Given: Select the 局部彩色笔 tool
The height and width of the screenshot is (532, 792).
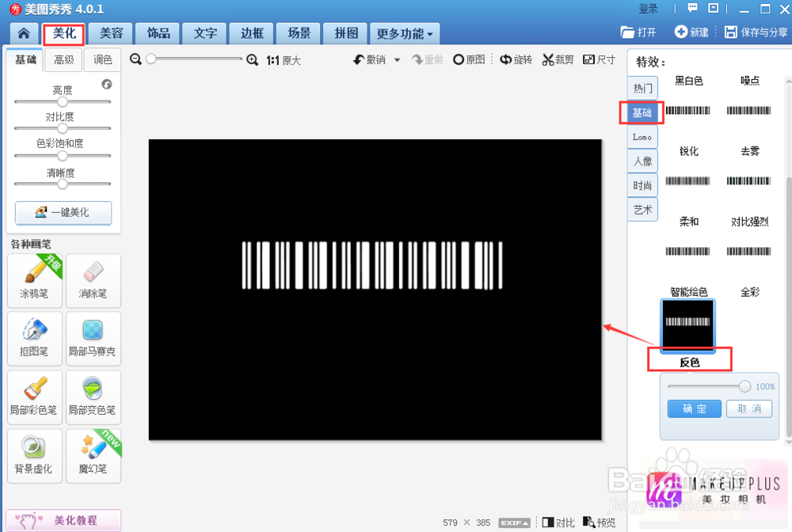Looking at the screenshot, I should (34, 397).
